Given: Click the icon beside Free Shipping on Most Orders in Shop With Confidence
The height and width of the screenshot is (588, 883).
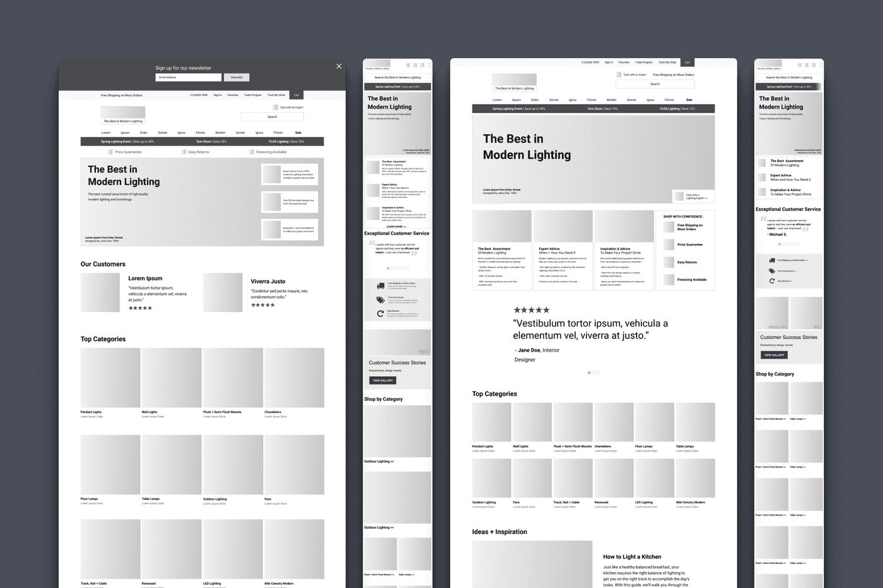Looking at the screenshot, I should [x=669, y=227].
